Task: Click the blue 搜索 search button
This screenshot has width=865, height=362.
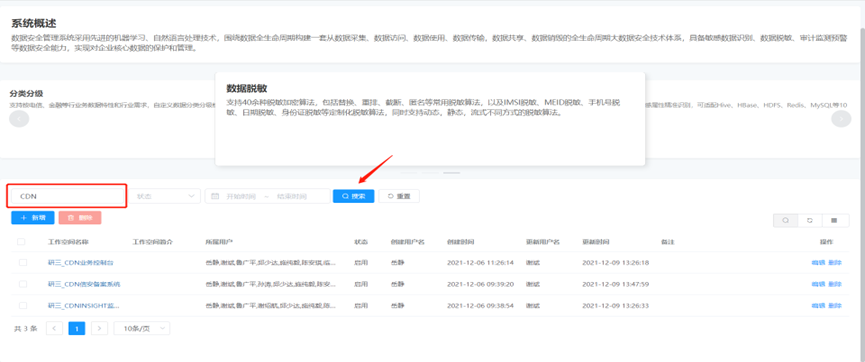Action: click(x=354, y=196)
